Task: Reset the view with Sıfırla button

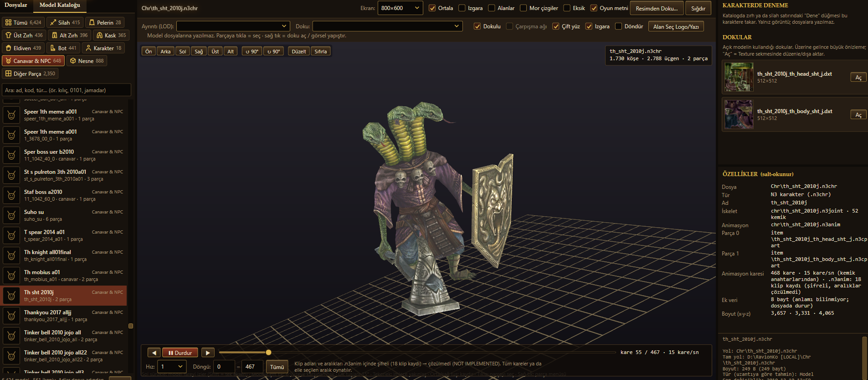Action: (321, 52)
